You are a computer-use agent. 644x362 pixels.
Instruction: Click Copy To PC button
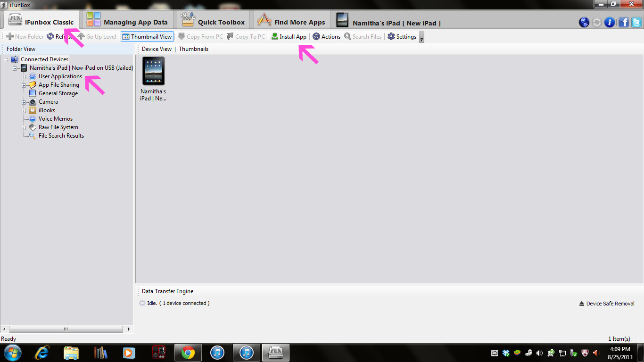point(246,36)
